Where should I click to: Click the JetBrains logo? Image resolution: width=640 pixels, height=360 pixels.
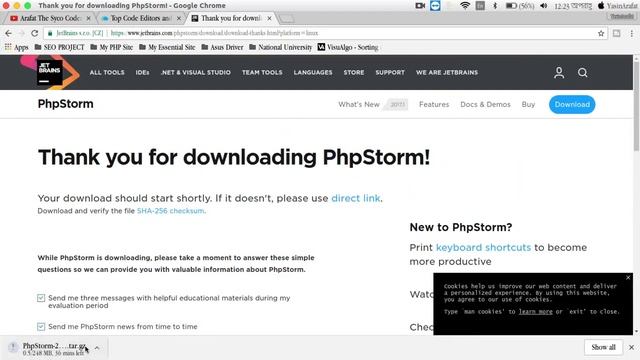pyautogui.click(x=49, y=72)
